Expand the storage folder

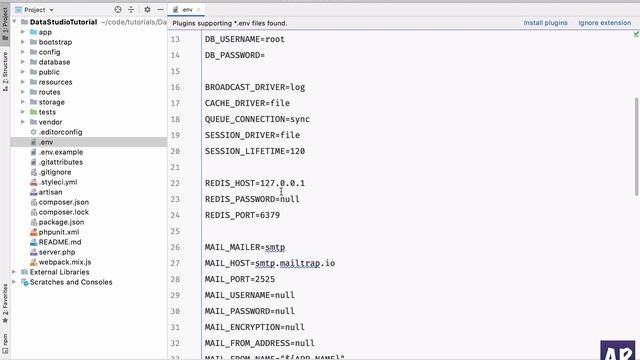click(x=23, y=102)
